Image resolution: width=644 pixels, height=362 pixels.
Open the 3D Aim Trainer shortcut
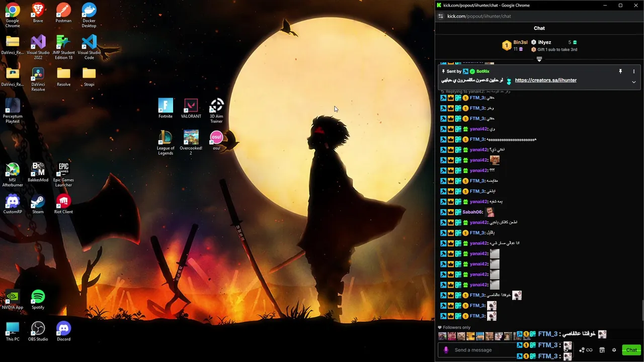click(216, 111)
